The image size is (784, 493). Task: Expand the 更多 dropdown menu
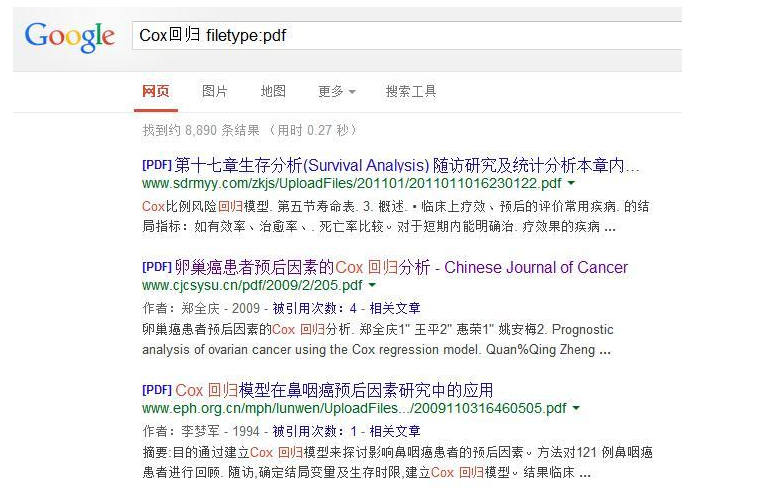(x=336, y=91)
